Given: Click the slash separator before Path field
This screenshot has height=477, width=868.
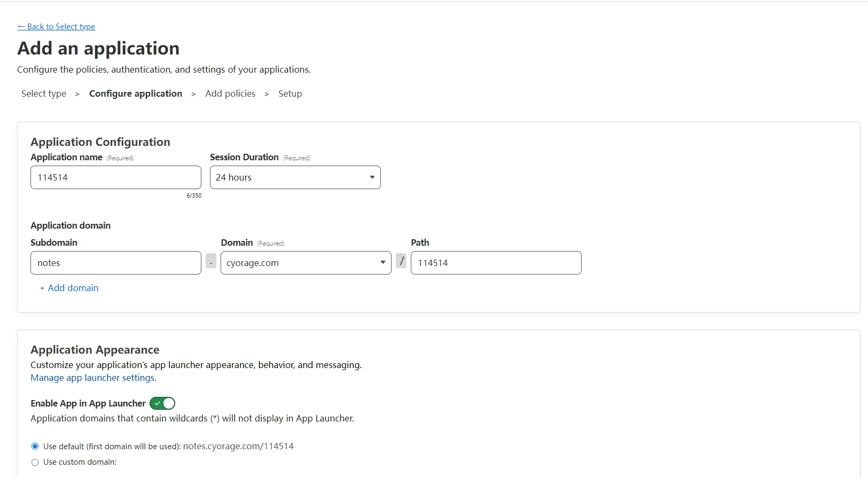Looking at the screenshot, I should click(x=401, y=261).
